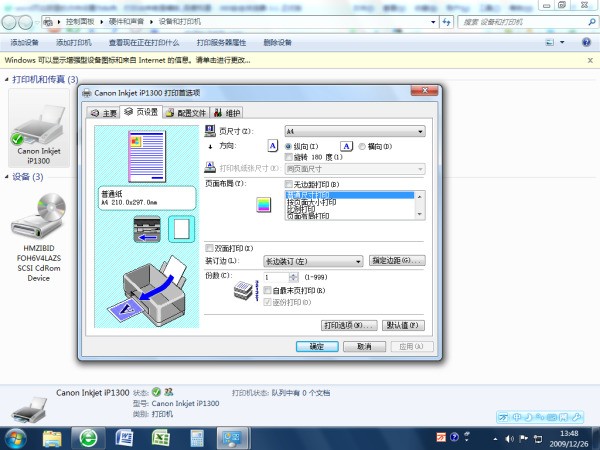Click the paper feed tray icon
The image size is (600, 450).
coord(147,229)
